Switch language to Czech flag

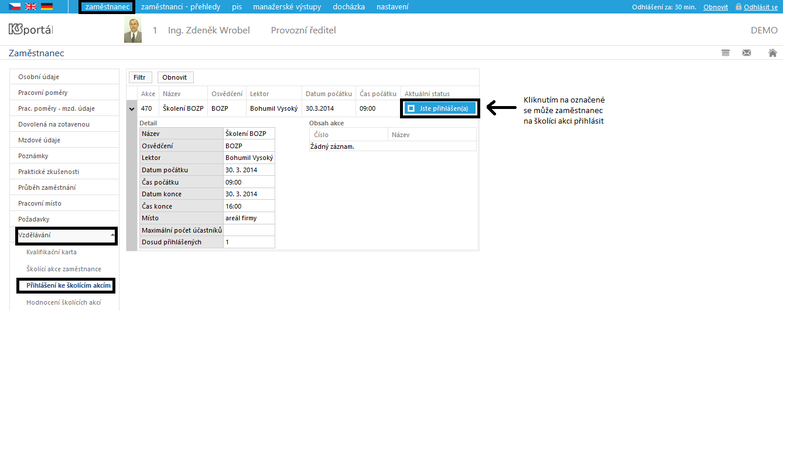pyautogui.click(x=15, y=7)
